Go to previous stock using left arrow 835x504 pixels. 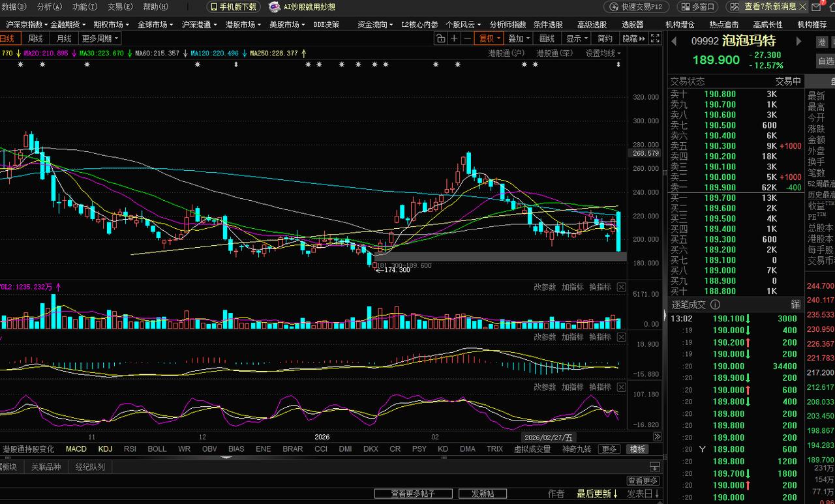coord(674,41)
